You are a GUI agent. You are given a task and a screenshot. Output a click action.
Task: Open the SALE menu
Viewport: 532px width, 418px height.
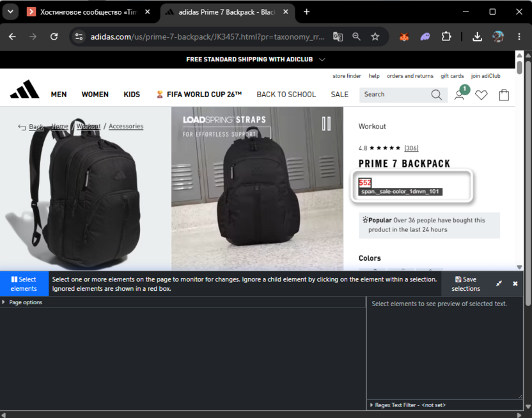point(340,95)
